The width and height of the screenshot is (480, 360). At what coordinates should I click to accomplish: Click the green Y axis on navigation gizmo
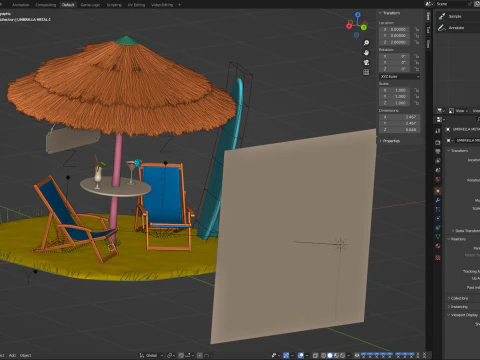click(x=364, y=27)
